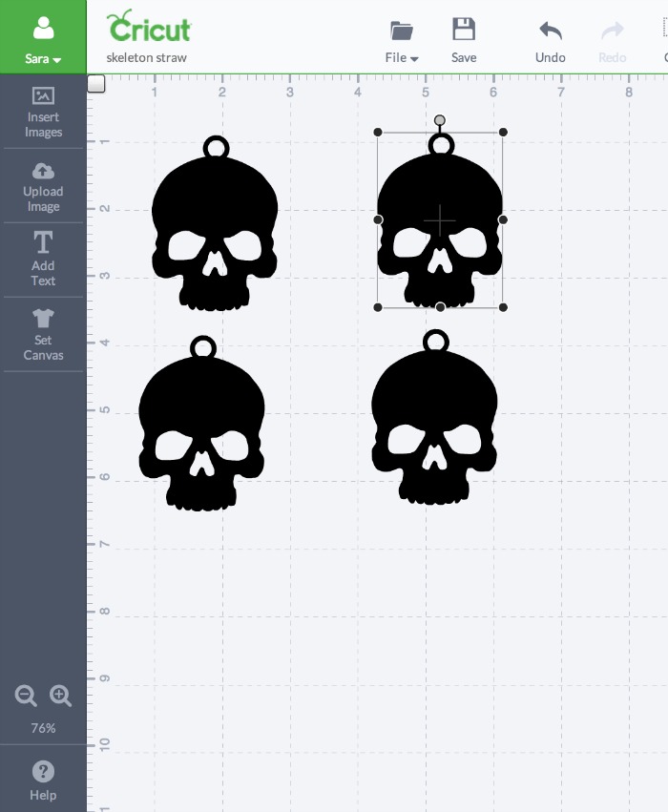This screenshot has width=668, height=812.
Task: Save the skeleton straw project
Action: coord(464,40)
